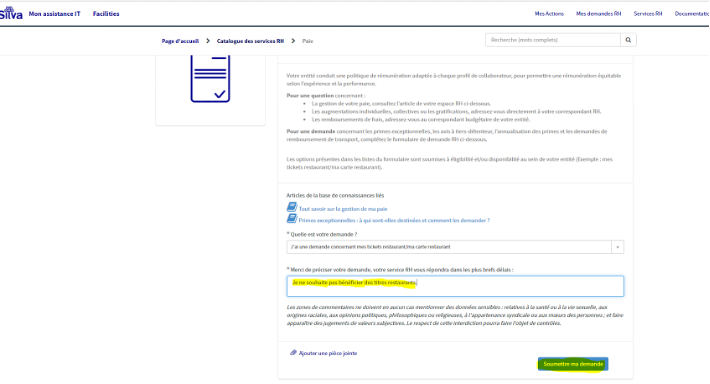710x384 pixels.
Task: Submit with Soumettre ma demande button
Action: click(573, 364)
